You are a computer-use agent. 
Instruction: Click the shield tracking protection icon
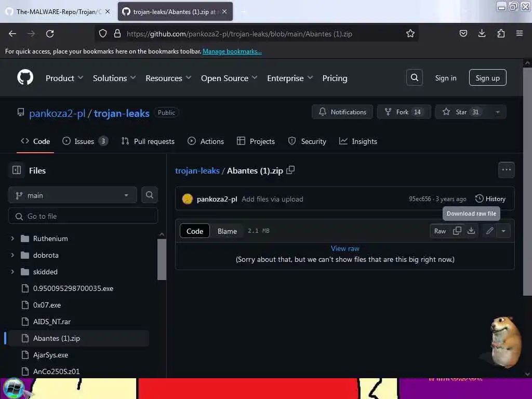(103, 34)
